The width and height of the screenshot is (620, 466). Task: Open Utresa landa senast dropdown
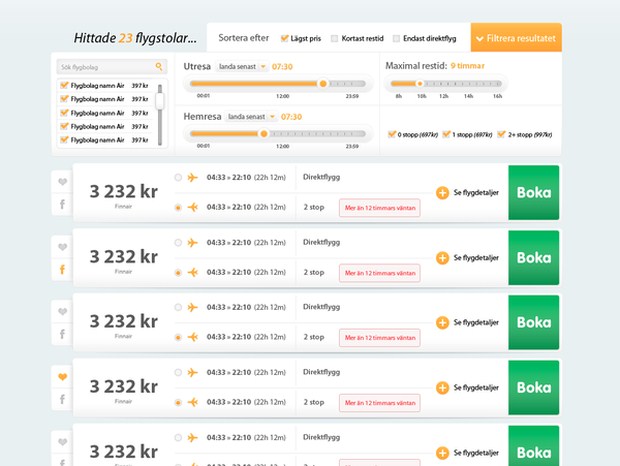[x=242, y=66]
